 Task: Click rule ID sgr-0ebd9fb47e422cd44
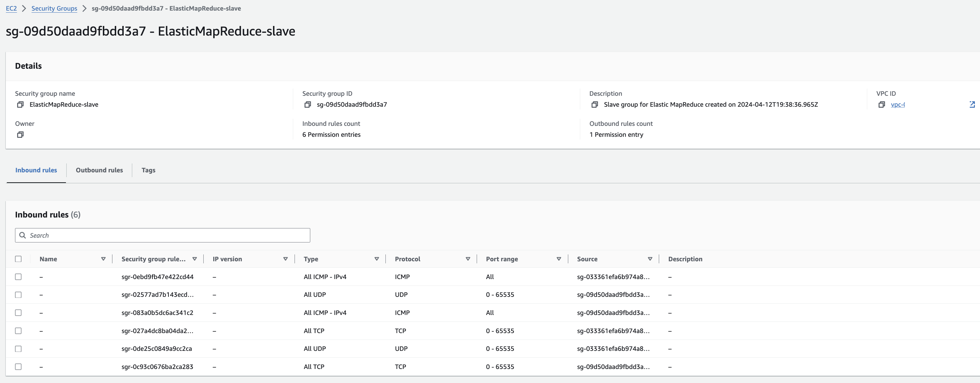coord(158,277)
